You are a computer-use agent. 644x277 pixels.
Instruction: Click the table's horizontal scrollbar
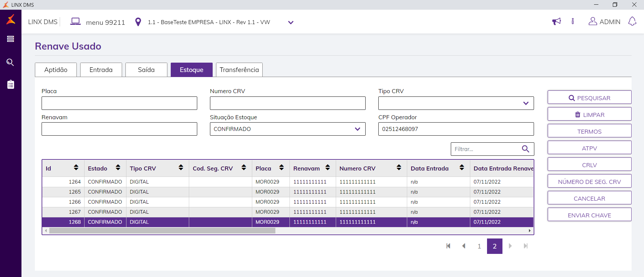point(162,231)
